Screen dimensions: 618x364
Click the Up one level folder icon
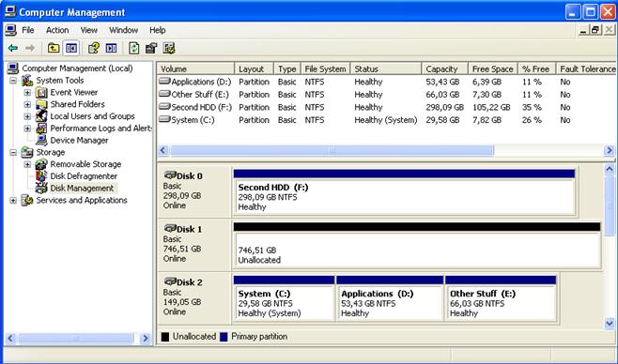[54, 48]
